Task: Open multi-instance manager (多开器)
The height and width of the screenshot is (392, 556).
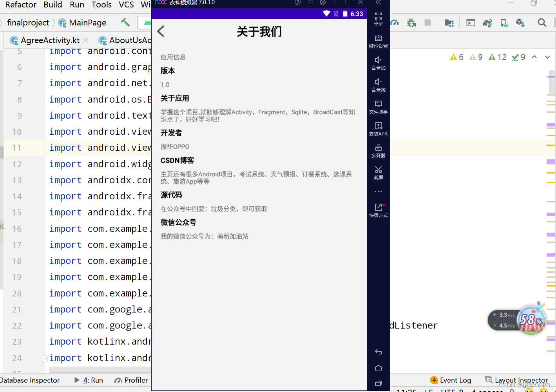Action: point(378,151)
